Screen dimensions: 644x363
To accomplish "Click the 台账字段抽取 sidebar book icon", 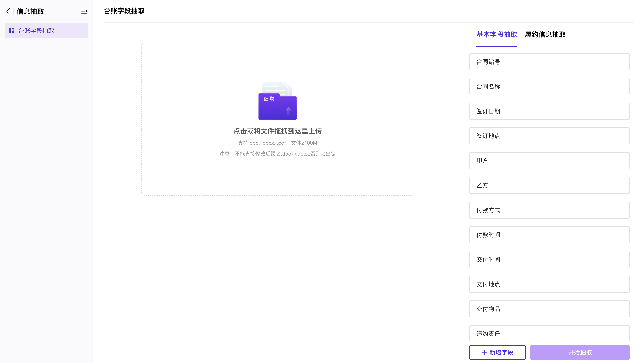I will click(12, 31).
